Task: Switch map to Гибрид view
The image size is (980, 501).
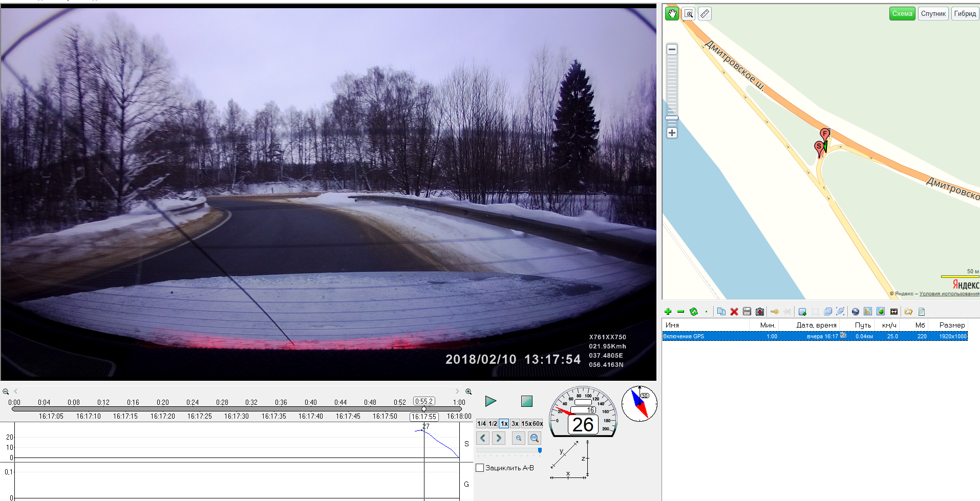Action: coord(965,14)
